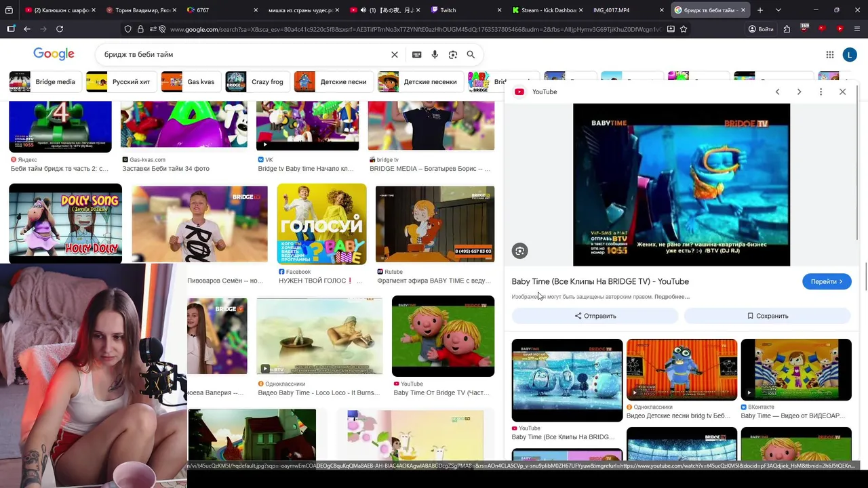Open BRIDGE MEDIA Богатырев Борис result

430,169
